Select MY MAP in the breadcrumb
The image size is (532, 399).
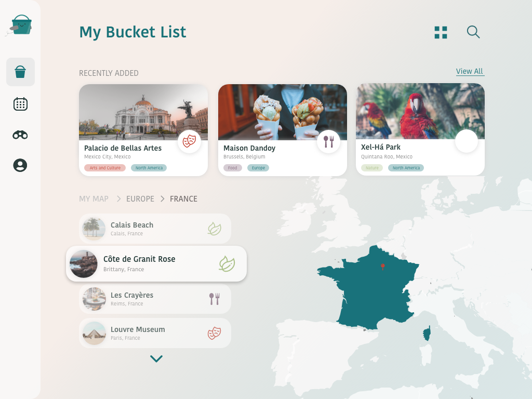tap(94, 199)
